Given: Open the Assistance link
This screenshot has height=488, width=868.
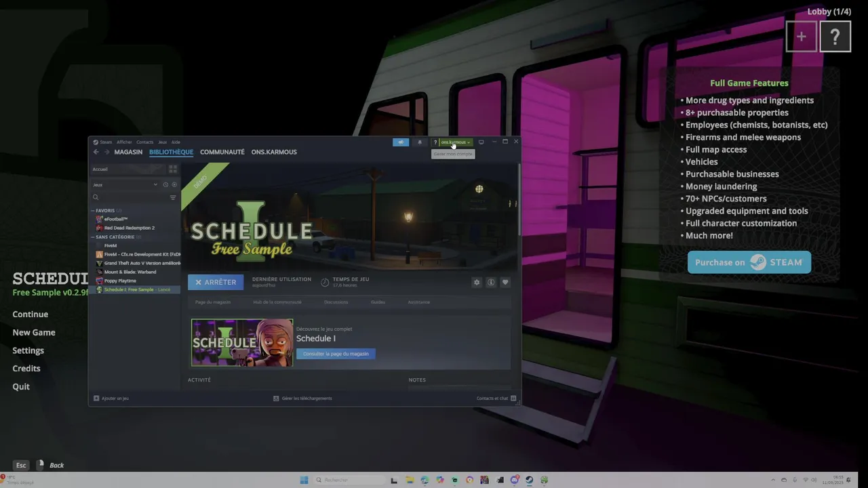Looking at the screenshot, I should pos(418,302).
